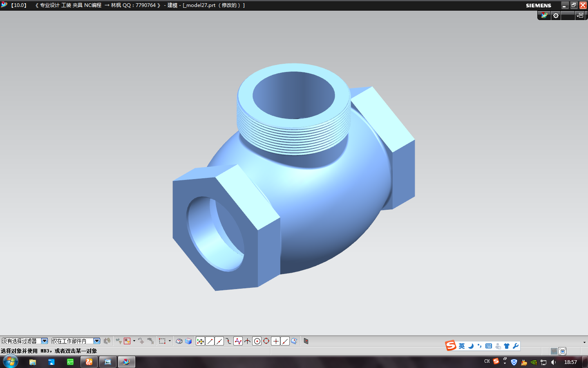Click the red-square selection icon
The image size is (588, 368).
(x=127, y=341)
